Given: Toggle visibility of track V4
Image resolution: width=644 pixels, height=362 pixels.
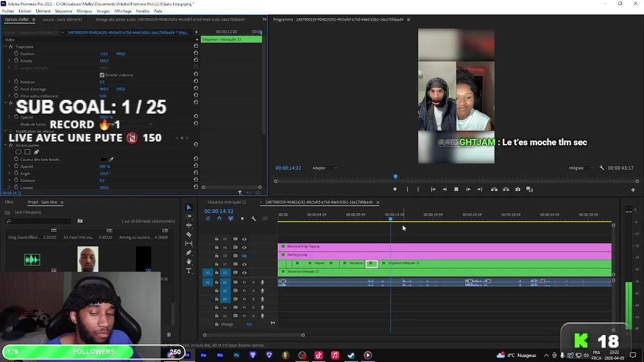Looking at the screenshot, I should coord(244,247).
